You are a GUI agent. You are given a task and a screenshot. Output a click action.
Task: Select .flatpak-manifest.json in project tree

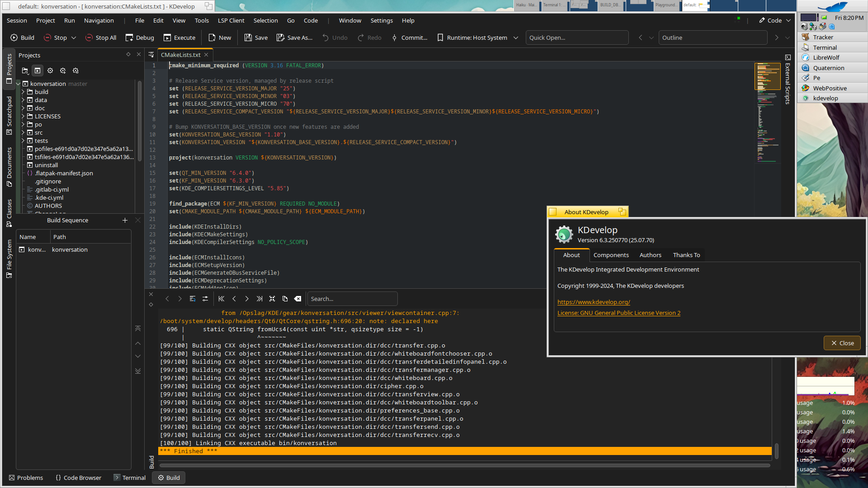point(64,173)
